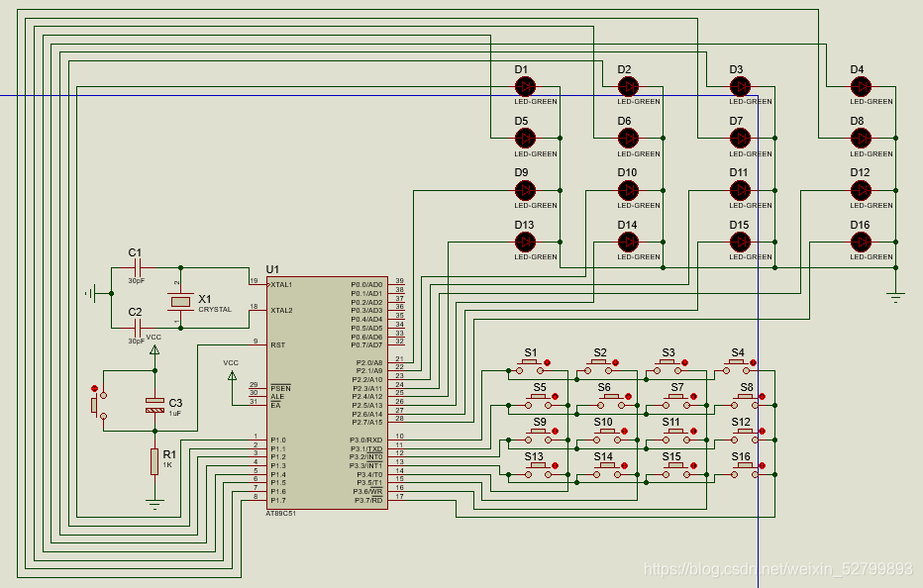Screen dimensions: 923x588
Task: Click LED D5 symbol
Action: [525, 139]
